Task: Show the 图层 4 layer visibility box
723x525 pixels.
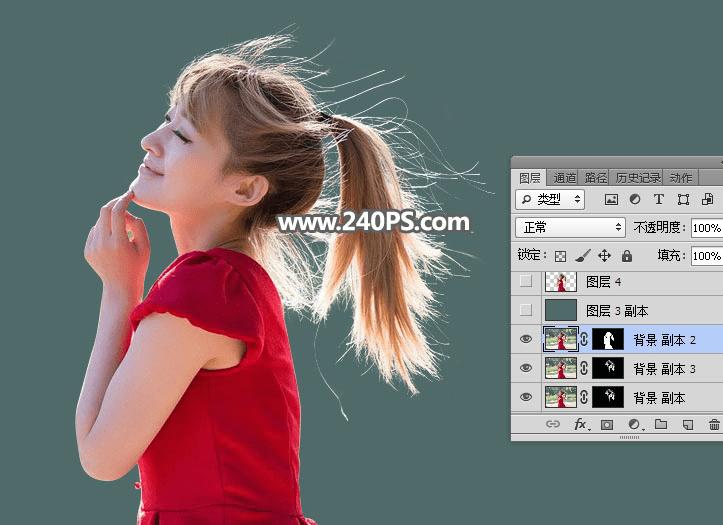Action: pos(526,281)
